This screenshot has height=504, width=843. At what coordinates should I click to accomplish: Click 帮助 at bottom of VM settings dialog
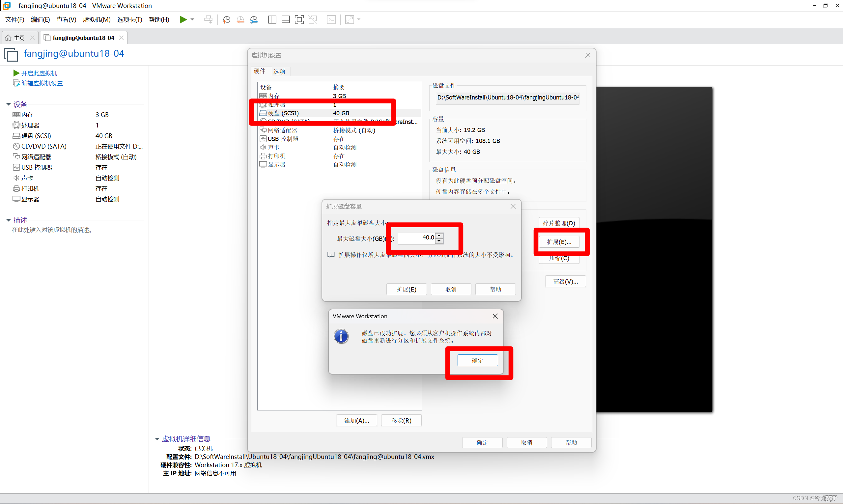point(571,442)
